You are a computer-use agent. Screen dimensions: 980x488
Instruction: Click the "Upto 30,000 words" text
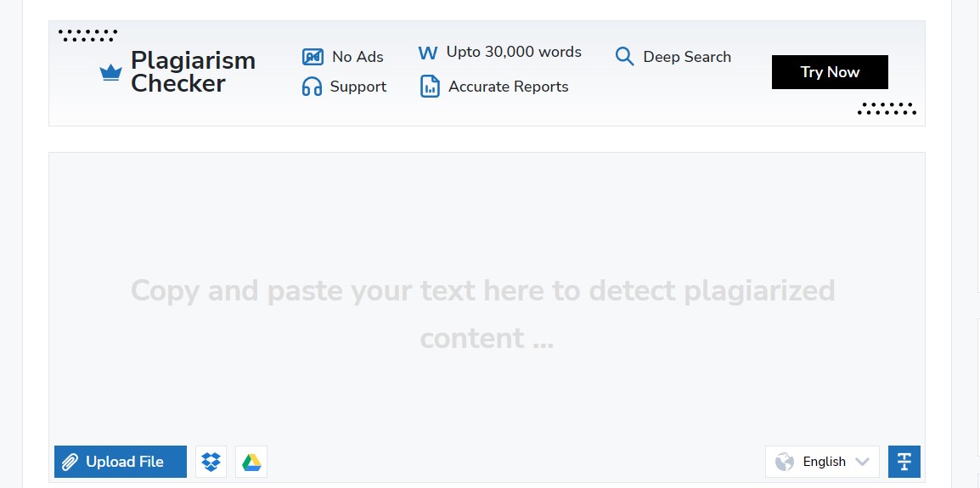tap(514, 52)
